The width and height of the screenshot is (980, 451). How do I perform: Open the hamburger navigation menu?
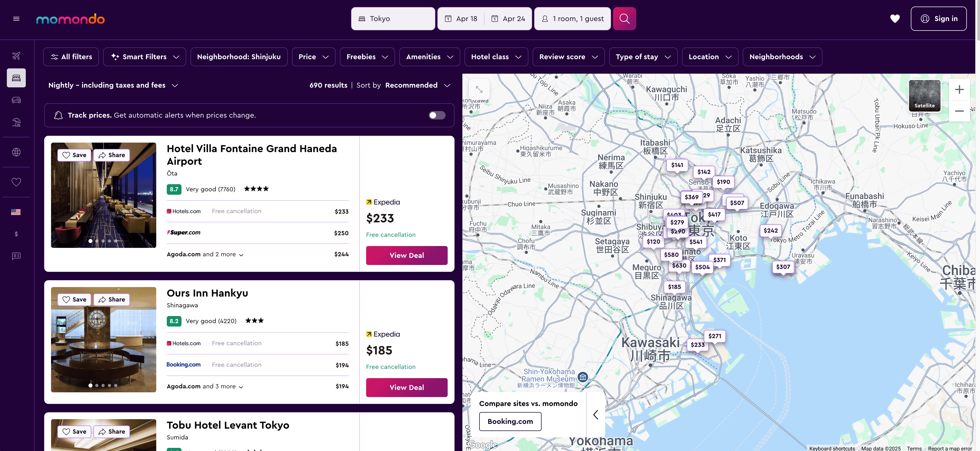16,19
